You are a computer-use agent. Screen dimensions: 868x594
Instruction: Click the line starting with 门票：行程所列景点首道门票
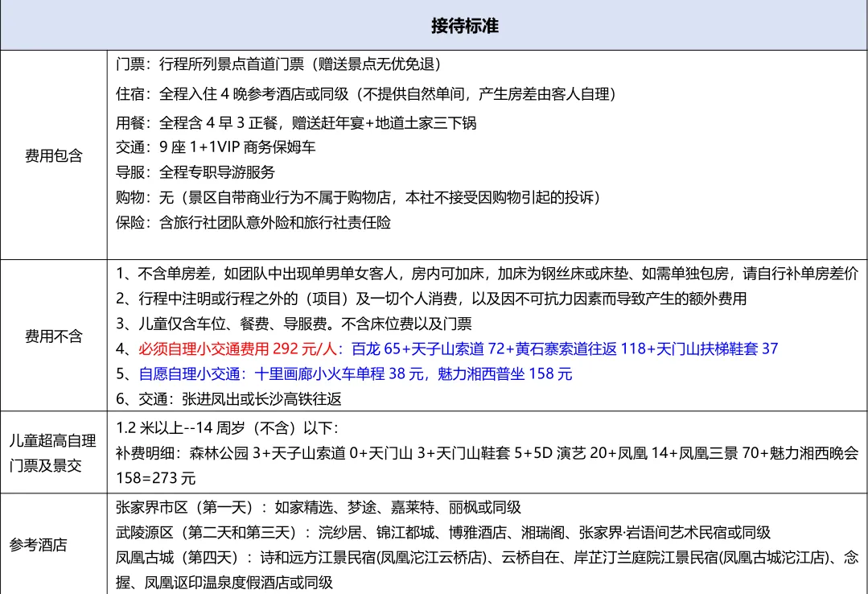[280, 64]
